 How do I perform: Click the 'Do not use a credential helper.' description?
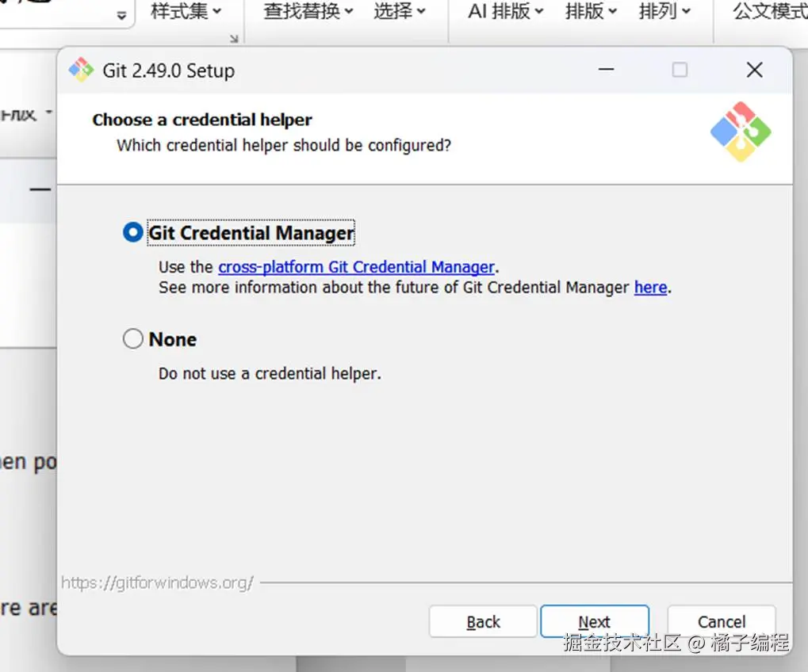point(270,373)
